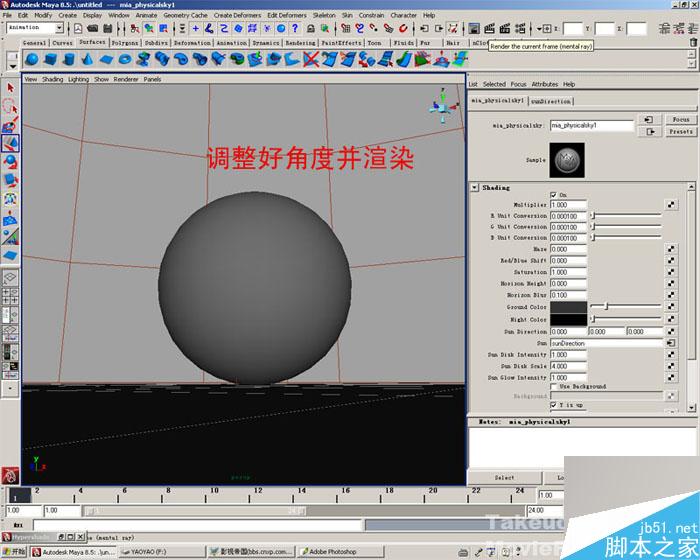Click the mia_physicalsky name field
700x560 pixels.
pyautogui.click(x=592, y=125)
